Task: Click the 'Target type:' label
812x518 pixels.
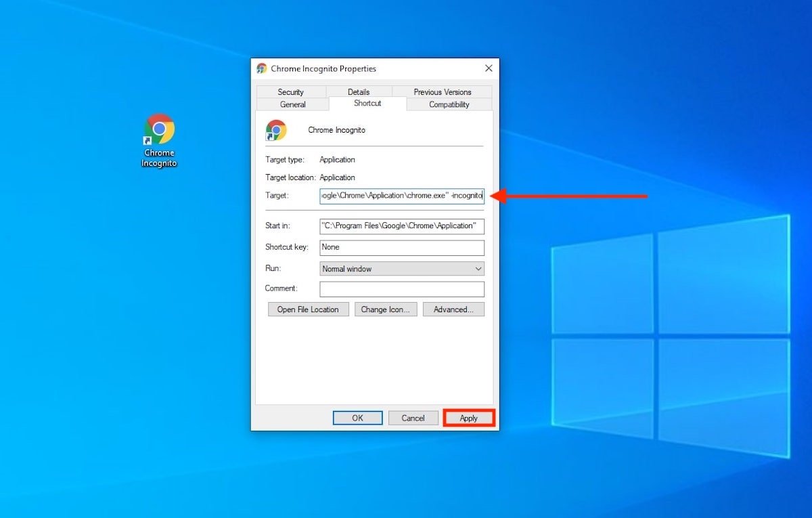Action: [x=285, y=160]
